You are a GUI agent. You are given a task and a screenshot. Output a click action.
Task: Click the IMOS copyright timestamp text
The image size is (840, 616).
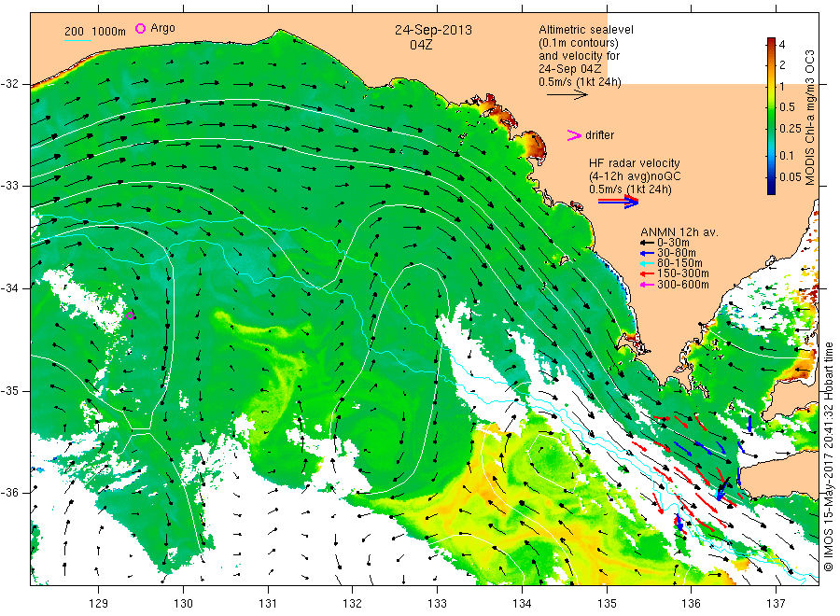829,456
